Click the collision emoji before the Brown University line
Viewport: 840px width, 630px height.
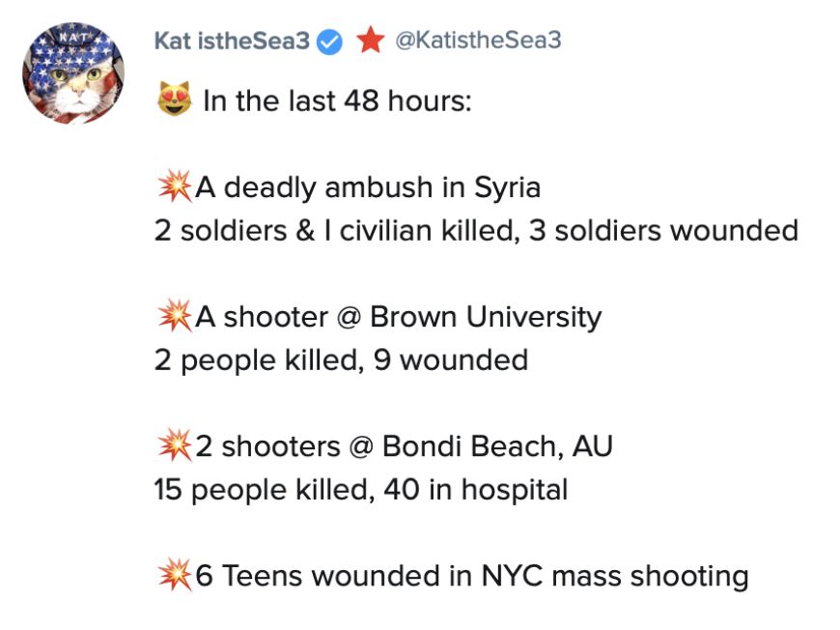click(174, 317)
